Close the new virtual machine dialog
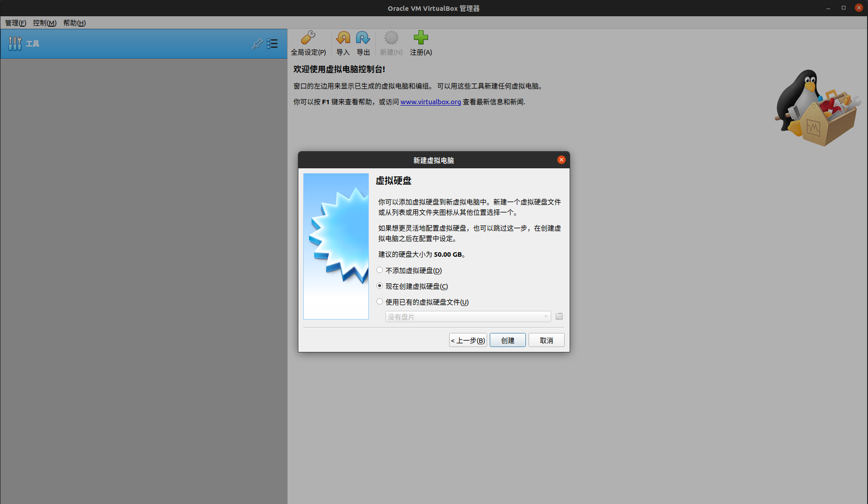 pyautogui.click(x=562, y=160)
